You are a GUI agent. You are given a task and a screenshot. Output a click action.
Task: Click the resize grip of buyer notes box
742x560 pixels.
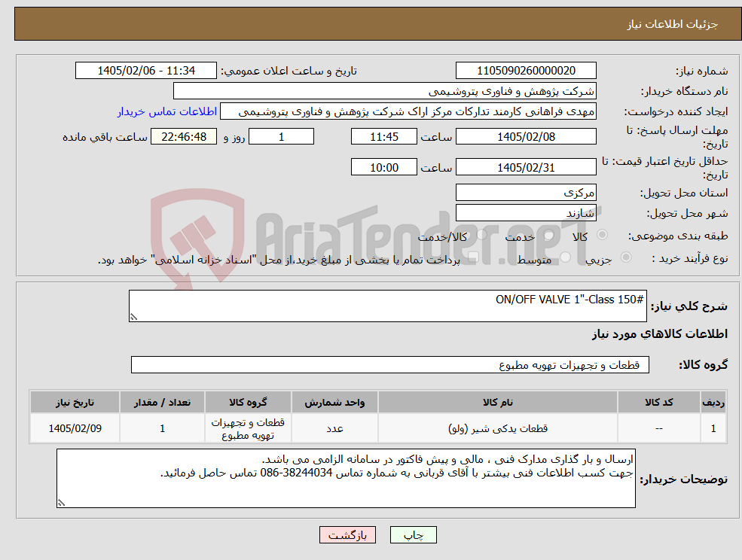61,504
